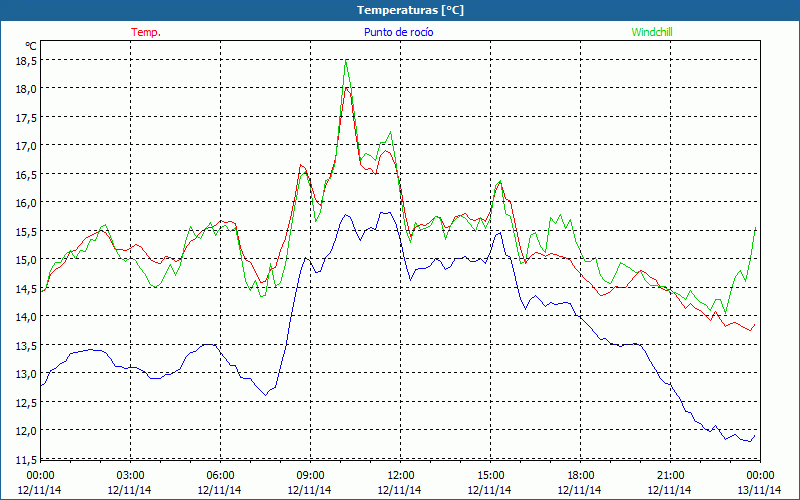Click the 13/11/14 date label

point(759,490)
